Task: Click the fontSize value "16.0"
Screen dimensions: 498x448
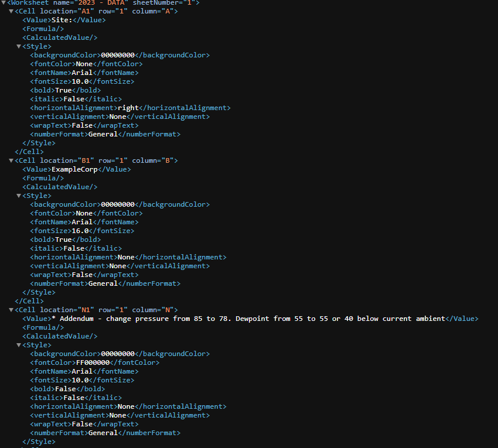Action: tap(80, 231)
